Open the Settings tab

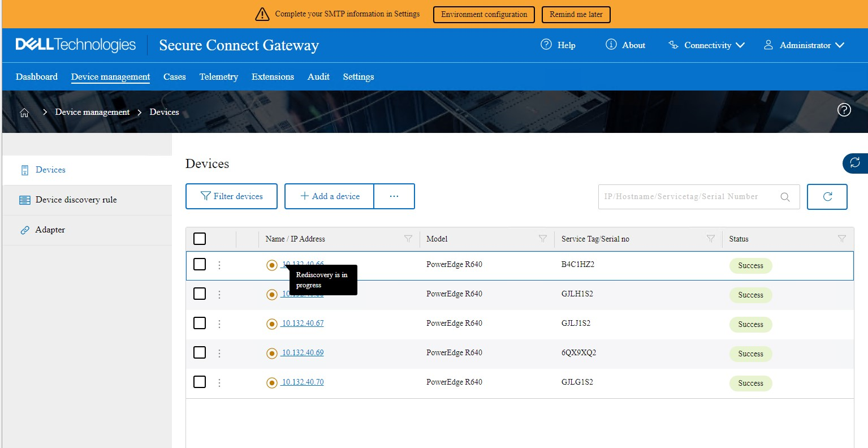point(359,77)
